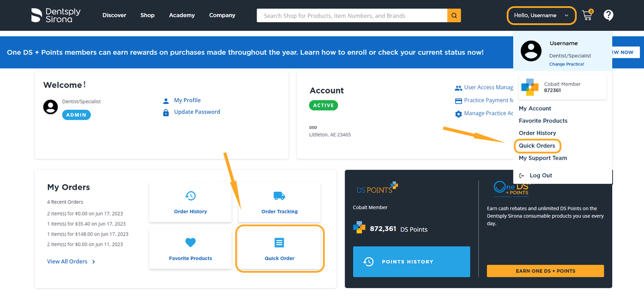This screenshot has width=644, height=297.
Task: Expand the View All Orders arrow
Action: (x=94, y=262)
